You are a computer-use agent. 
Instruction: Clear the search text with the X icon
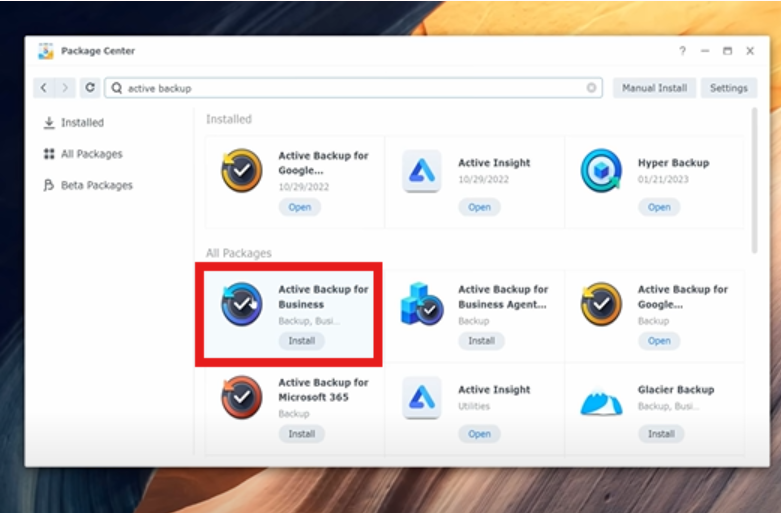(x=591, y=88)
